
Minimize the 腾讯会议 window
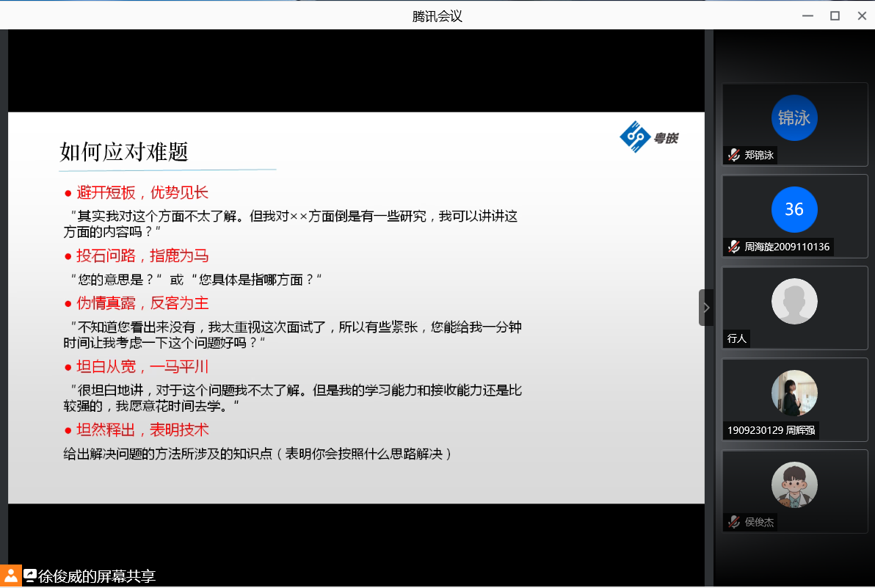coord(807,15)
